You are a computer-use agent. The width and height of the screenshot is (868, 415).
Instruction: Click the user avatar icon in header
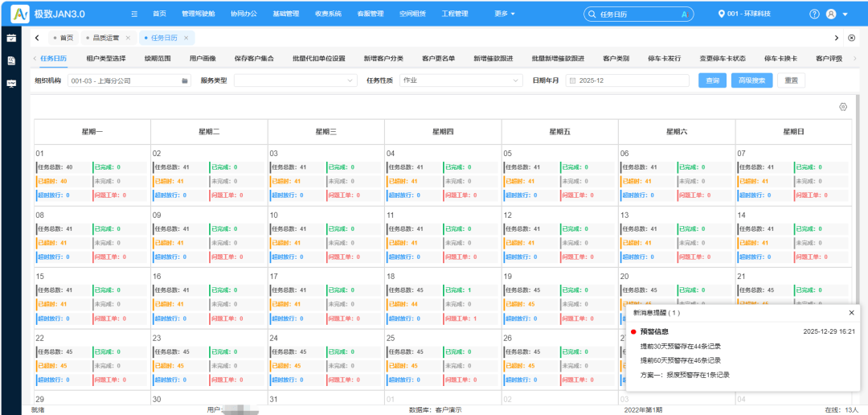[831, 14]
